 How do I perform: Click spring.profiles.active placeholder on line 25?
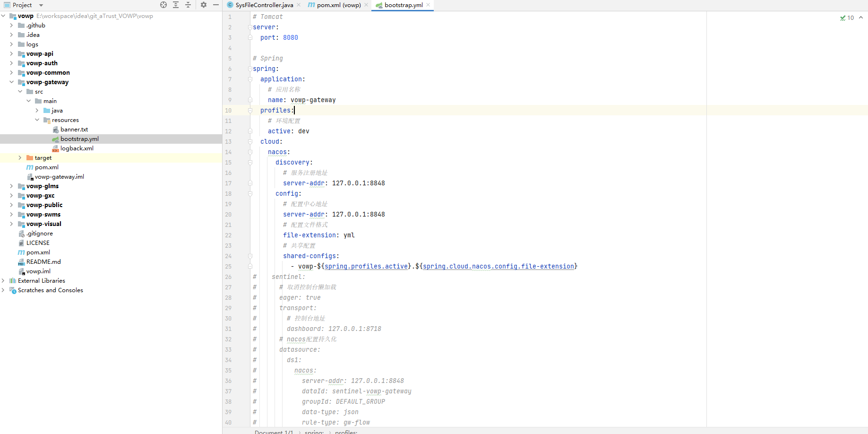coord(366,266)
